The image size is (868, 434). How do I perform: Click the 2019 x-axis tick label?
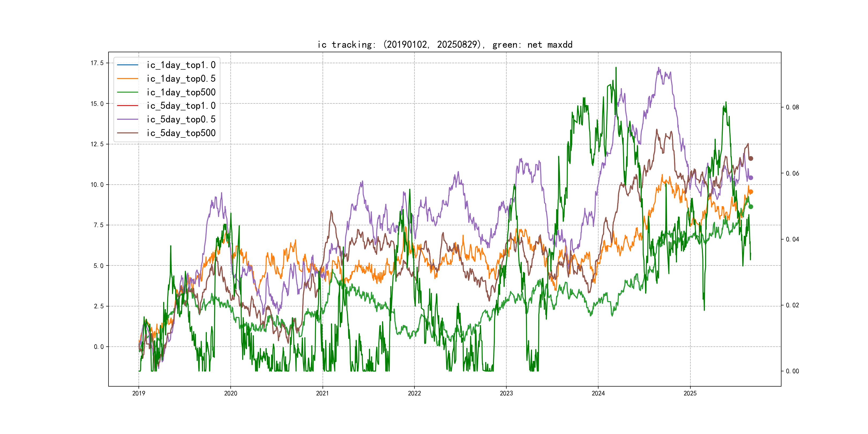tap(139, 393)
